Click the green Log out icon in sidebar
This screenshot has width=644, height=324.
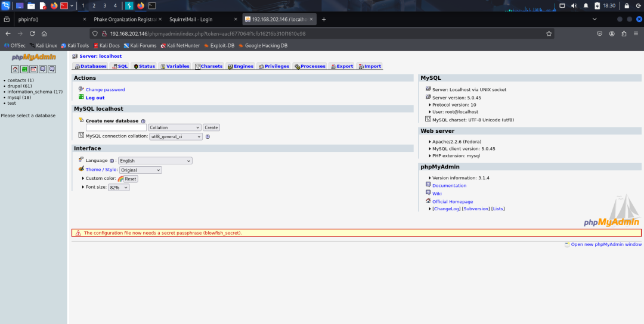click(x=24, y=69)
